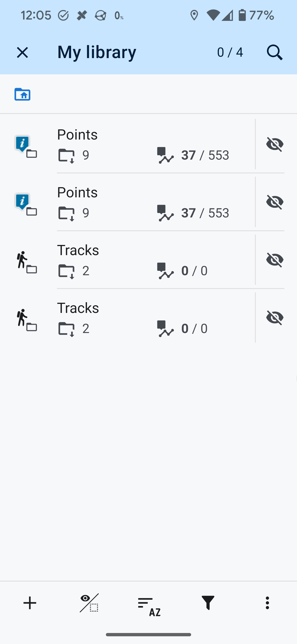297x644 pixels.
Task: Tap the show/hide selection icon
Action: tap(89, 603)
